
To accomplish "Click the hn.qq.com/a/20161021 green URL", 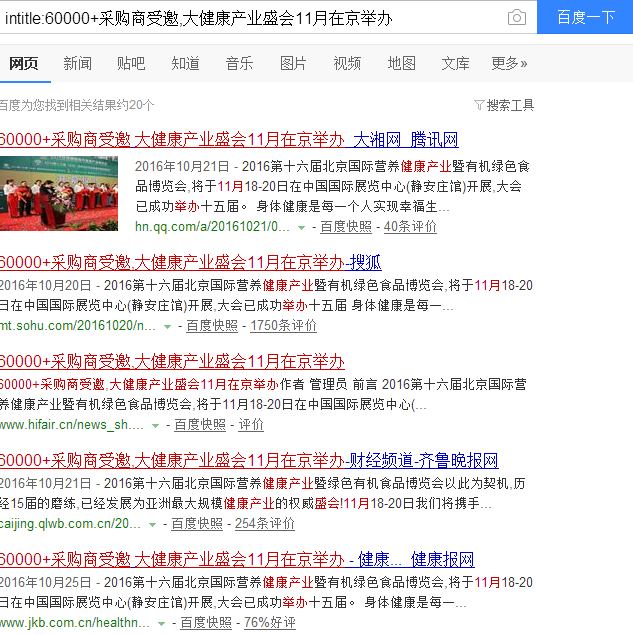I will 212,227.
